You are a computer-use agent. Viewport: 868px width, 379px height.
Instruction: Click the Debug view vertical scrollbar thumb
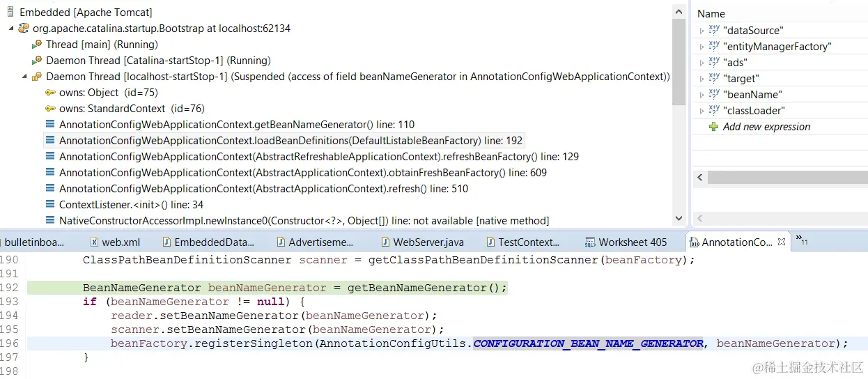pos(679,63)
